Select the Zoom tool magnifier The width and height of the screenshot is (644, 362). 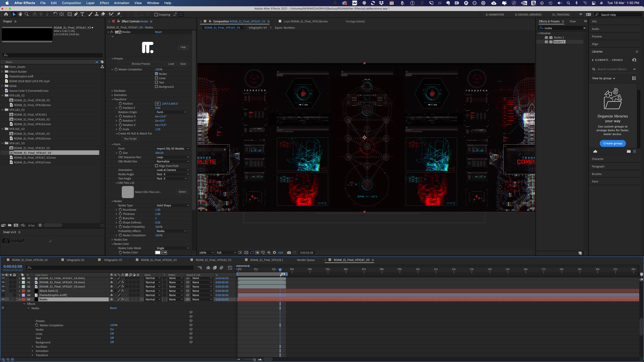click(x=27, y=14)
